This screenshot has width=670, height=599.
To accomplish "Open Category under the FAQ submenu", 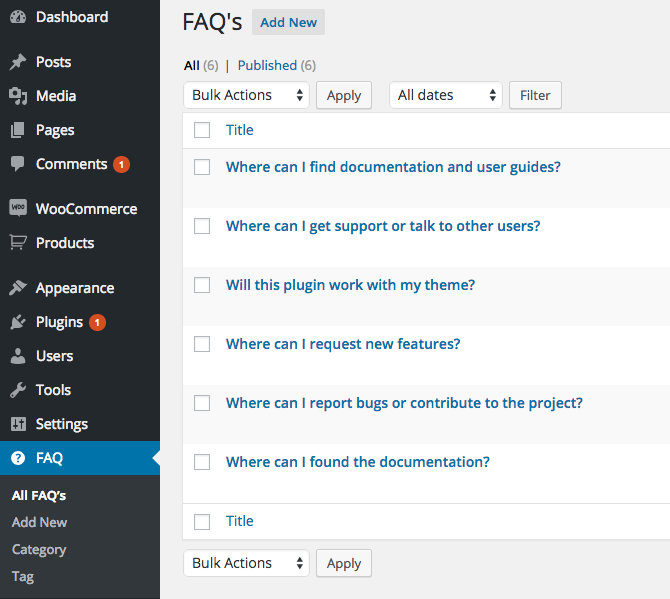I will [39, 549].
